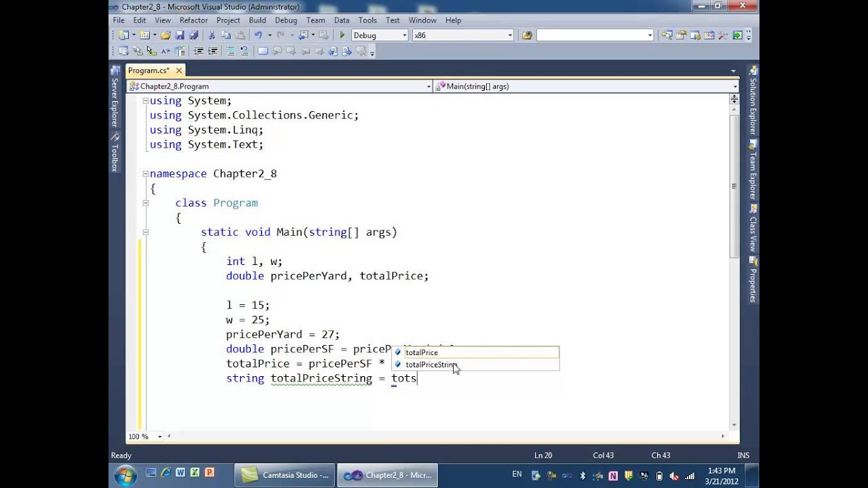Start debugging with the green play icon

click(342, 35)
